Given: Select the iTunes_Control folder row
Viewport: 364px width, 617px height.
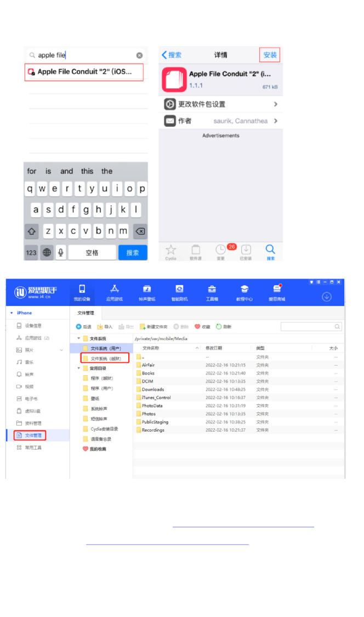Looking at the screenshot, I should tap(238, 398).
